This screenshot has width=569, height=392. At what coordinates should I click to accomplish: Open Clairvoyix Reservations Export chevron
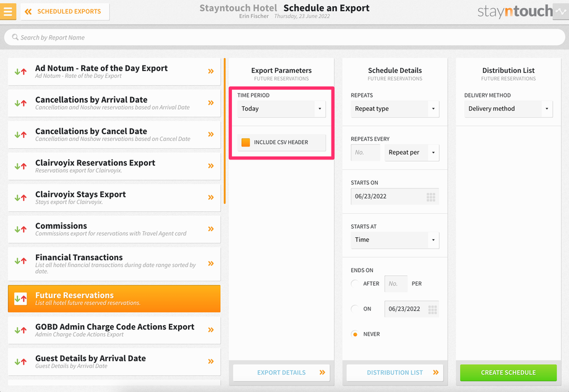click(211, 166)
